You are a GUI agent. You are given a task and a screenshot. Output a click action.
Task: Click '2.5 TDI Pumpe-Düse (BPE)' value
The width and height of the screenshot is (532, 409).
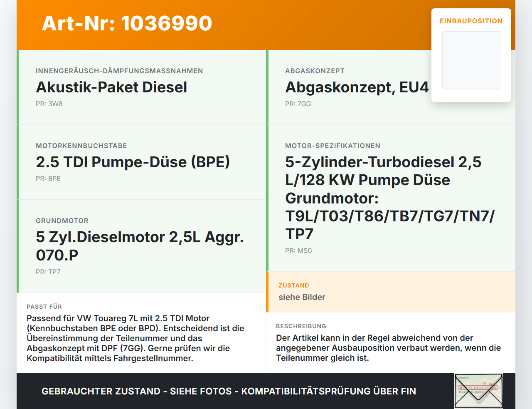133,162
